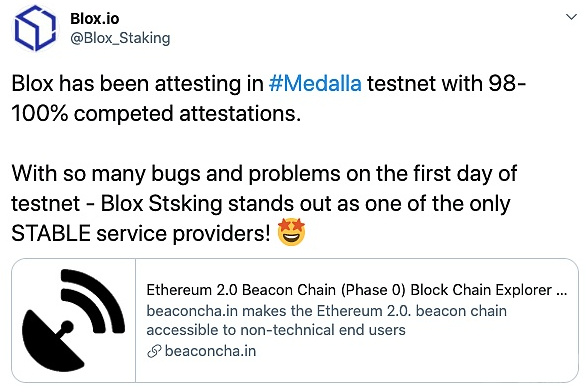The height and width of the screenshot is (388, 586).
Task: Click the 'beaconcha.in makes the Ethereum' description line
Action: pyautogui.click(x=326, y=311)
